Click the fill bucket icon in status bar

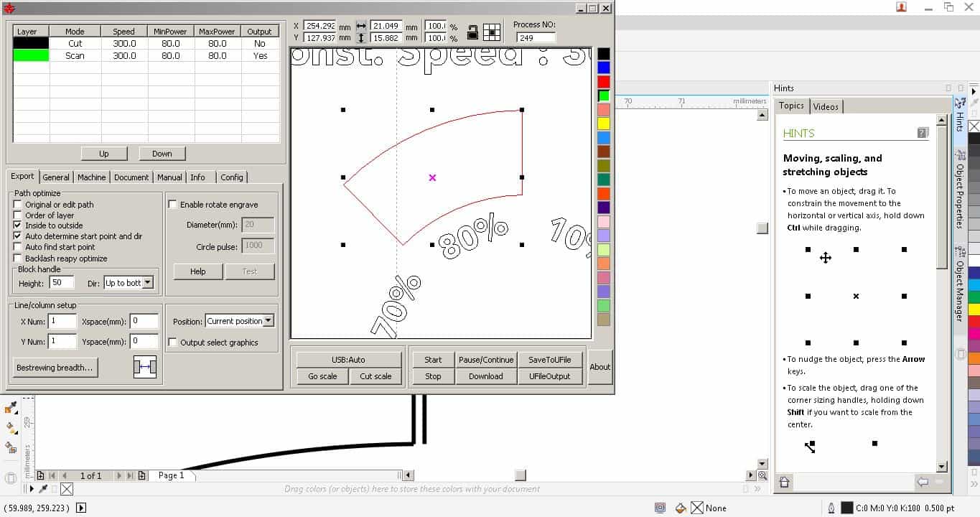(681, 508)
